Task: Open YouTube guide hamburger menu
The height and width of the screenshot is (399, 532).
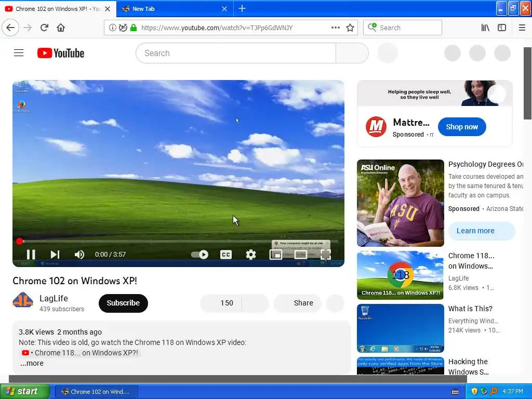Action: [x=19, y=53]
